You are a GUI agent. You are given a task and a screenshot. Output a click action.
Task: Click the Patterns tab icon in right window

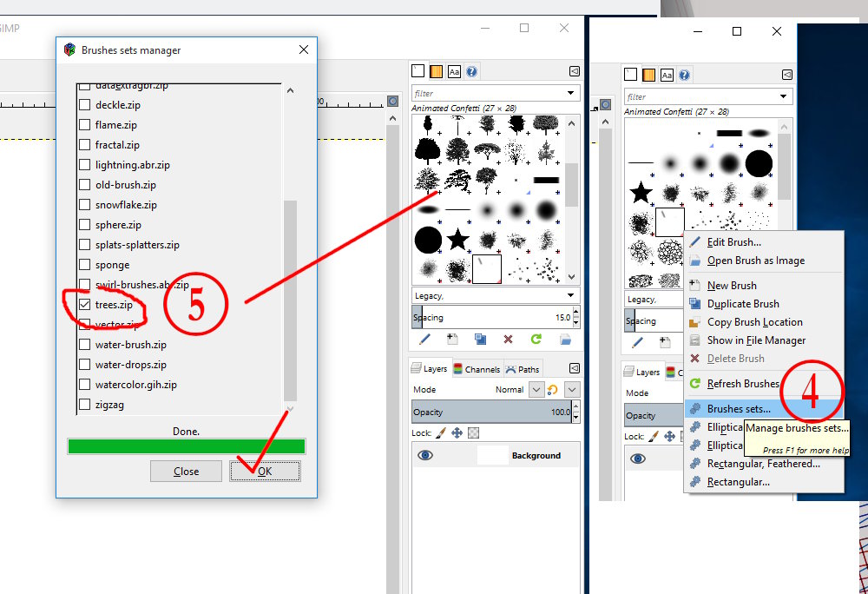point(648,75)
